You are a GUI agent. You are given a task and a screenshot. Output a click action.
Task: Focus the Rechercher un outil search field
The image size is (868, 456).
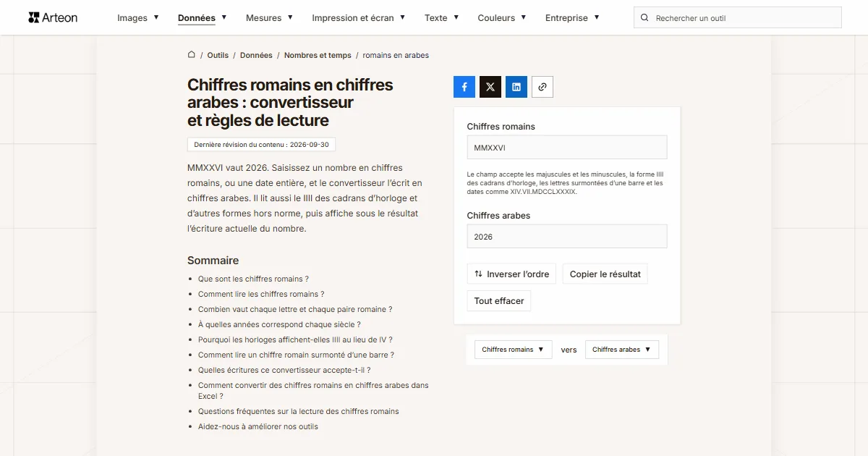point(738,17)
